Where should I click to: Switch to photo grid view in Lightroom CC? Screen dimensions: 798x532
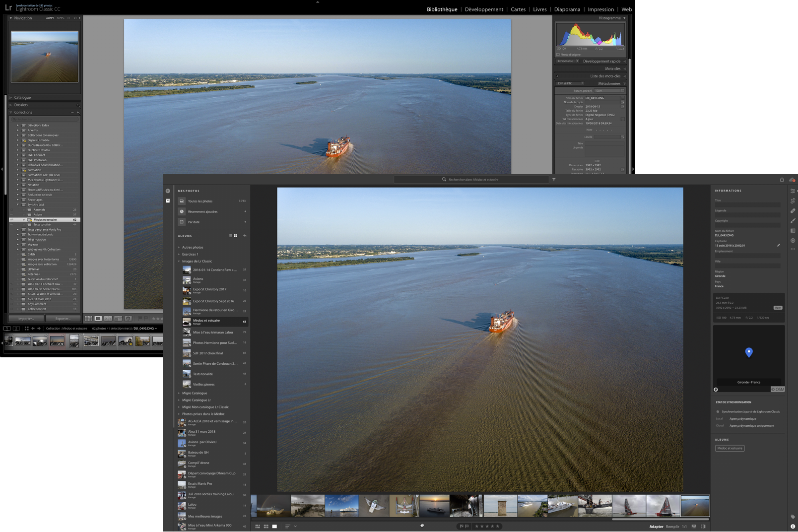[258, 527]
